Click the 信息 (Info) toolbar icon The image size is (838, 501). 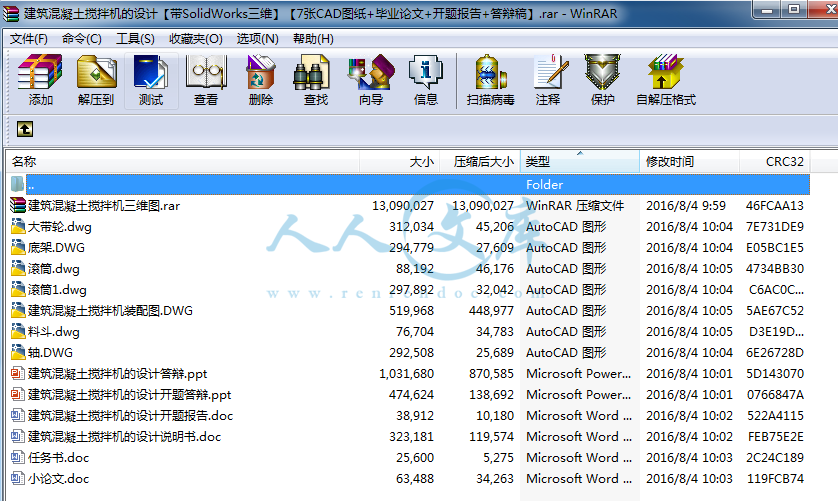click(x=425, y=71)
